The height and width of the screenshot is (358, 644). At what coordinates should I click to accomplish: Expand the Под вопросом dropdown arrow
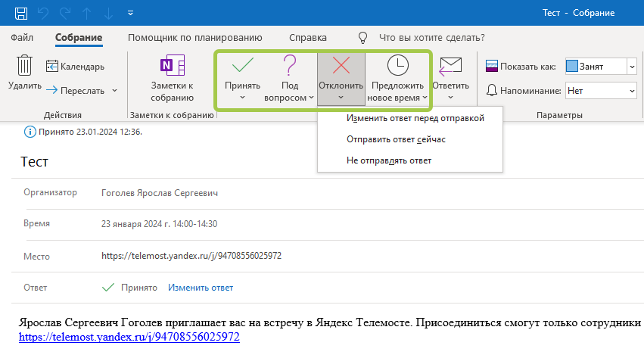tap(311, 98)
